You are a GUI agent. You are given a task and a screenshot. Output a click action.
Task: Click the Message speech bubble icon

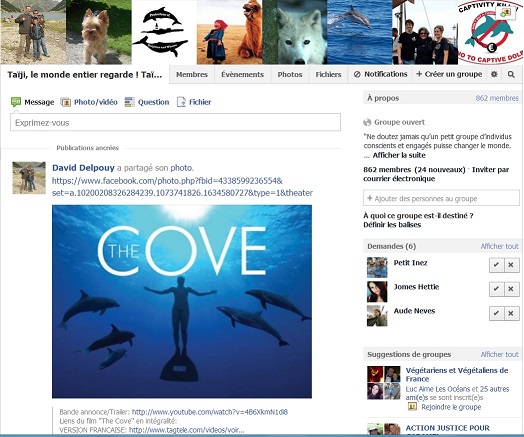[x=16, y=102]
